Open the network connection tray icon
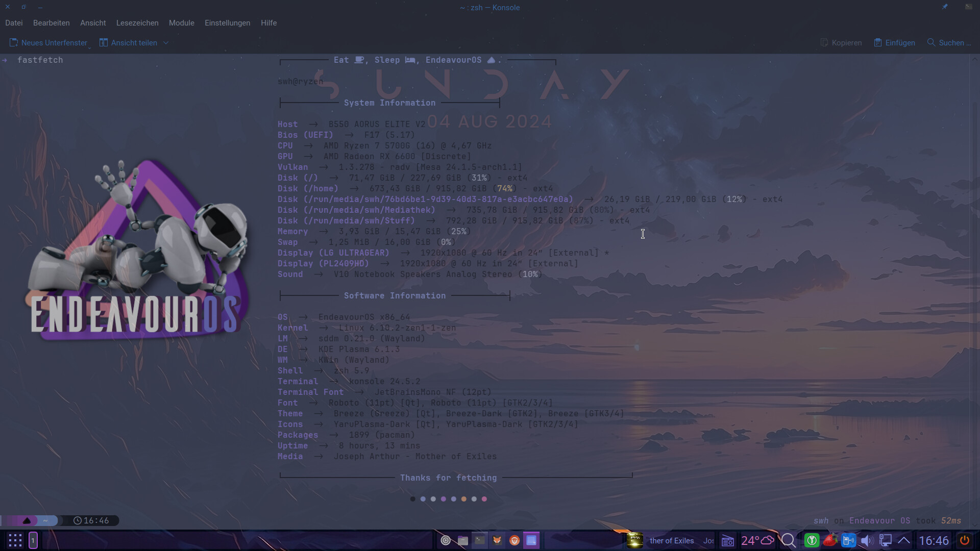Image resolution: width=980 pixels, height=551 pixels. click(885, 540)
